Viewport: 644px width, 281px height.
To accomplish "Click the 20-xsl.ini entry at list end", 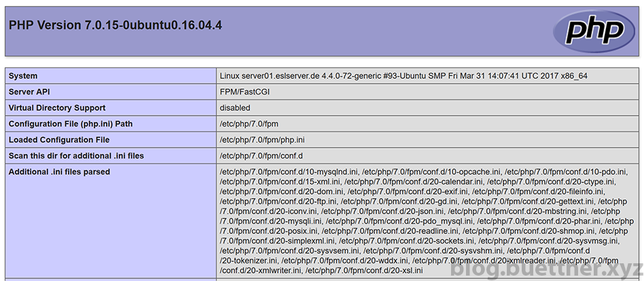I will (x=364, y=271).
